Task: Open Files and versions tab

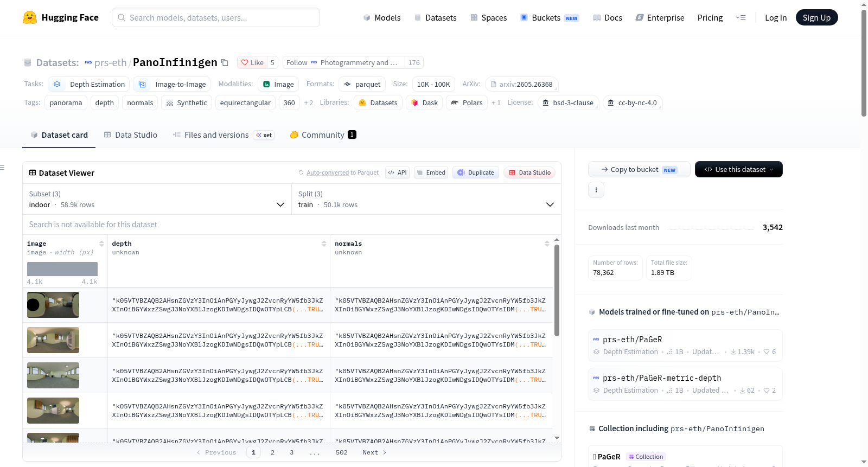Action: pos(224,135)
